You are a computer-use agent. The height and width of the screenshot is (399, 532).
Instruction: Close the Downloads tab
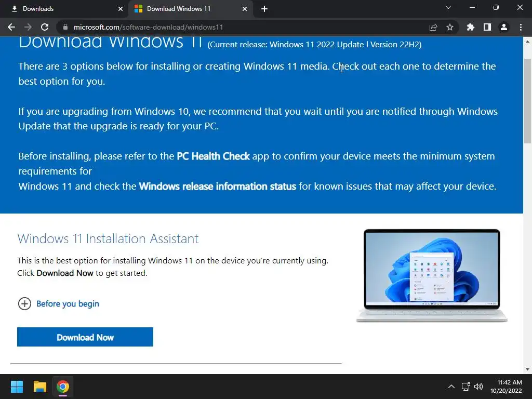(121, 9)
